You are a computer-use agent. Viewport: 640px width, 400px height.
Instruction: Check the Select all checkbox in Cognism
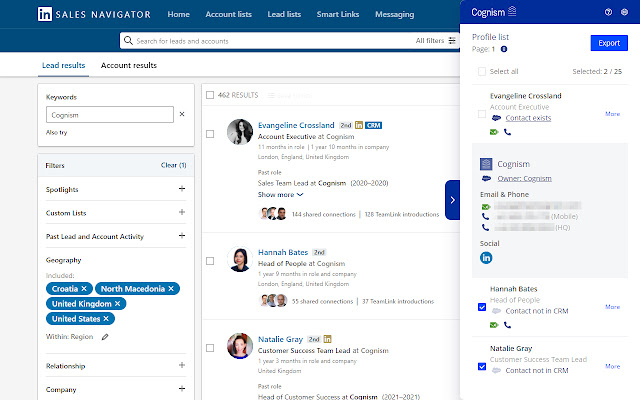[x=482, y=72]
